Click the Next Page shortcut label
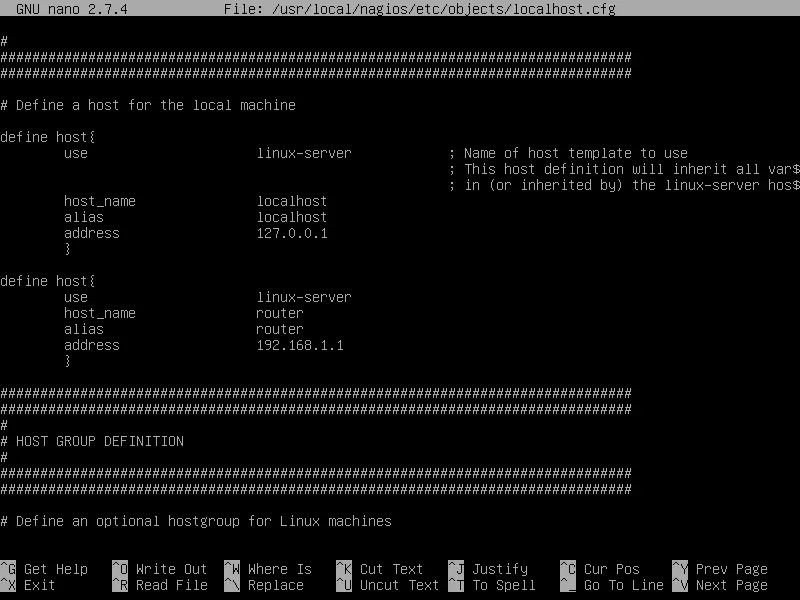 (731, 585)
